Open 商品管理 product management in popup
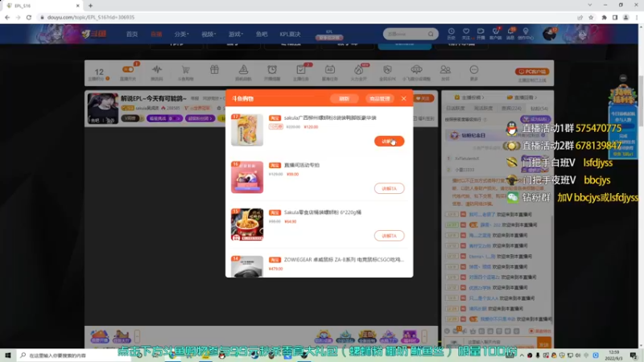This screenshot has height=362, width=644. tap(379, 98)
